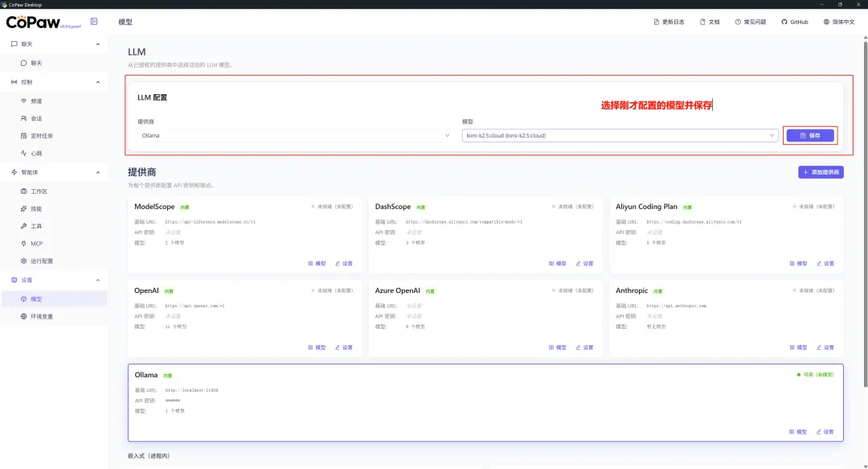This screenshot has height=469, width=868.
Task: Open the 技能 skills page
Action: pyautogui.click(x=55, y=209)
